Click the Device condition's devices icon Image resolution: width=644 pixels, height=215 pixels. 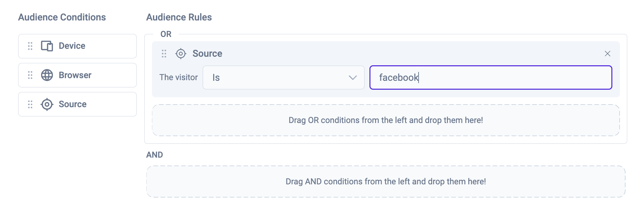click(x=47, y=46)
